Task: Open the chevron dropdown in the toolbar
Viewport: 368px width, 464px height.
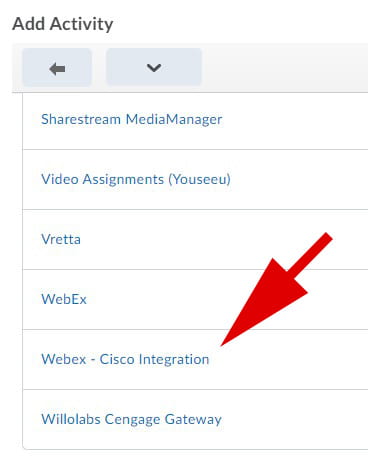Action: 154,68
